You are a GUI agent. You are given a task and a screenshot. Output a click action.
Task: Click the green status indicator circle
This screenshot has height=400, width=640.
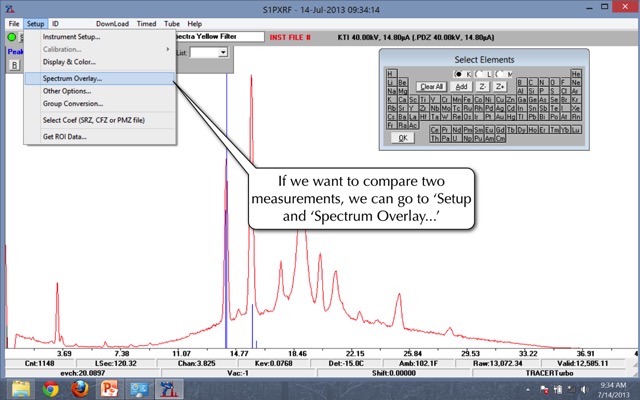(x=11, y=38)
